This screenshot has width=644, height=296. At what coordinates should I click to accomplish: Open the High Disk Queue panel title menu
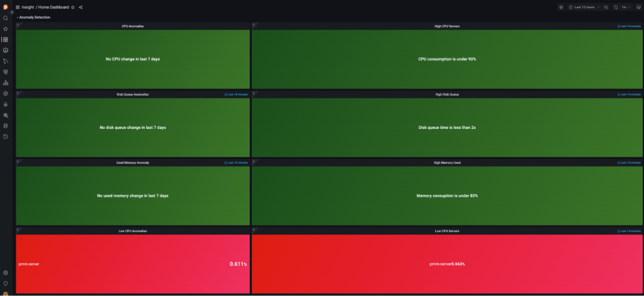(x=447, y=94)
